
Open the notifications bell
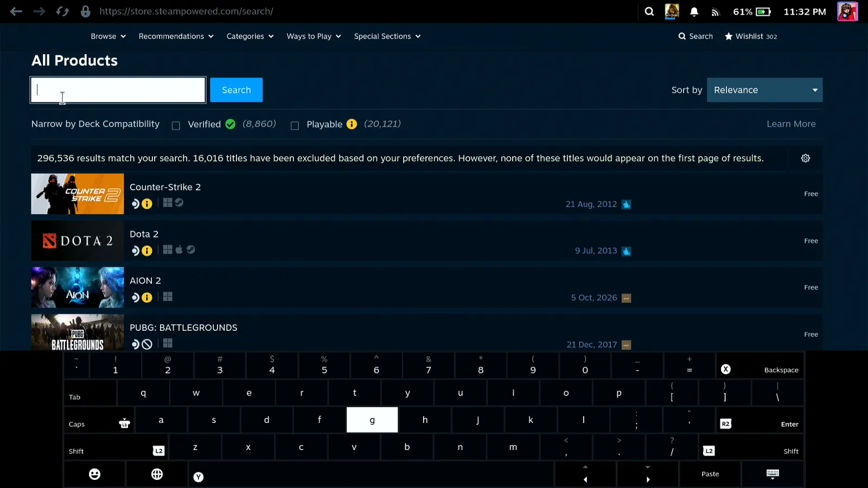[694, 11]
